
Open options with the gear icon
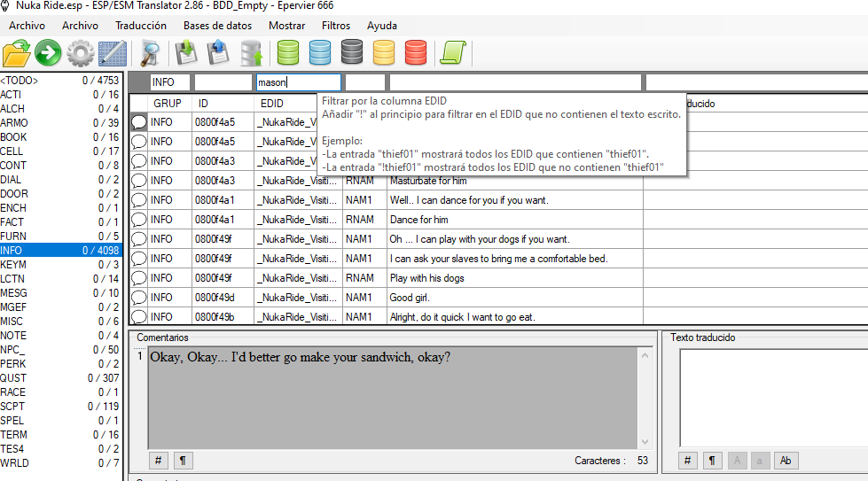(81, 54)
